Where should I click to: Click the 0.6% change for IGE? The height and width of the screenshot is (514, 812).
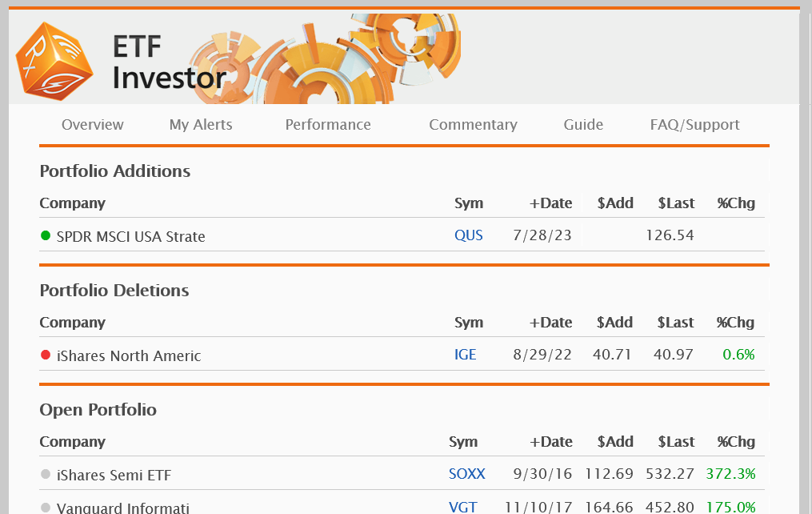(739, 355)
